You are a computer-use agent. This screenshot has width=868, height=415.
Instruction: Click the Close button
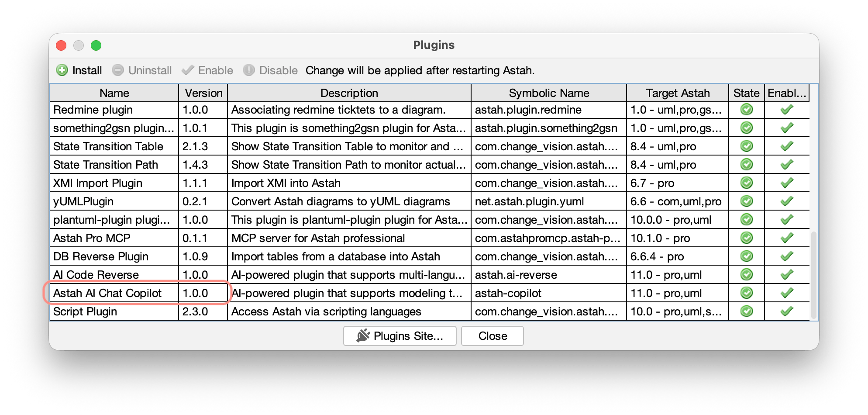493,335
